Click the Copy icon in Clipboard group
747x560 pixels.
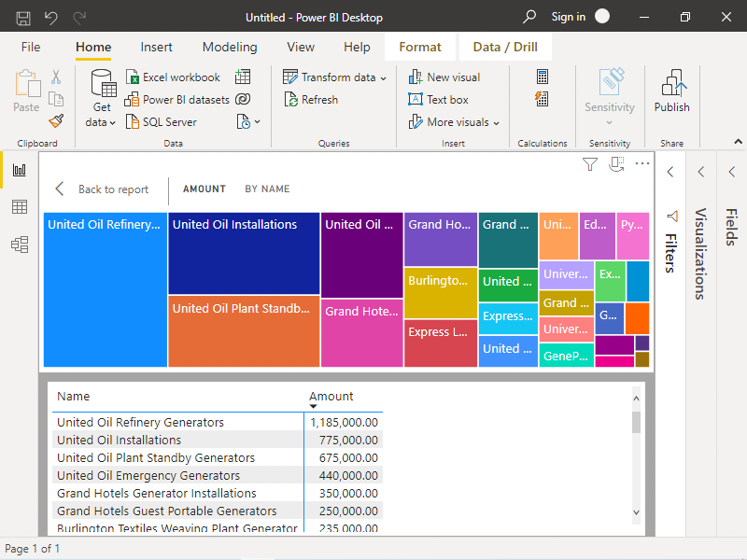pyautogui.click(x=56, y=99)
